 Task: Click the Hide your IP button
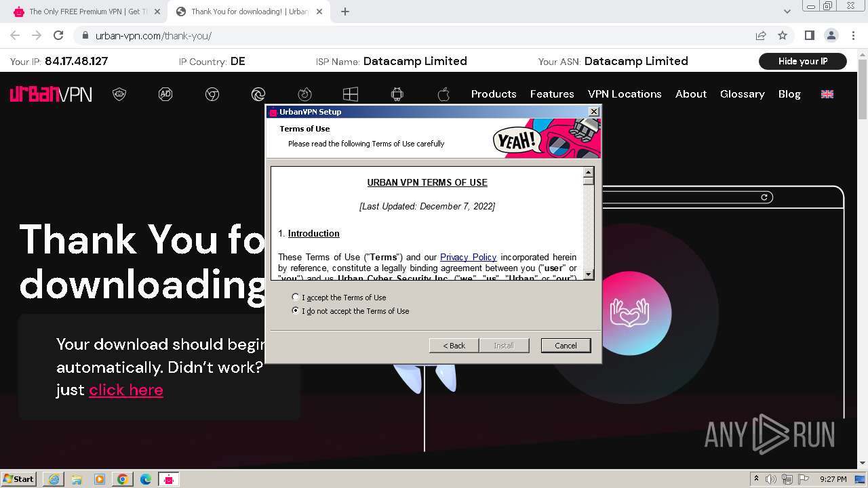[x=803, y=61]
